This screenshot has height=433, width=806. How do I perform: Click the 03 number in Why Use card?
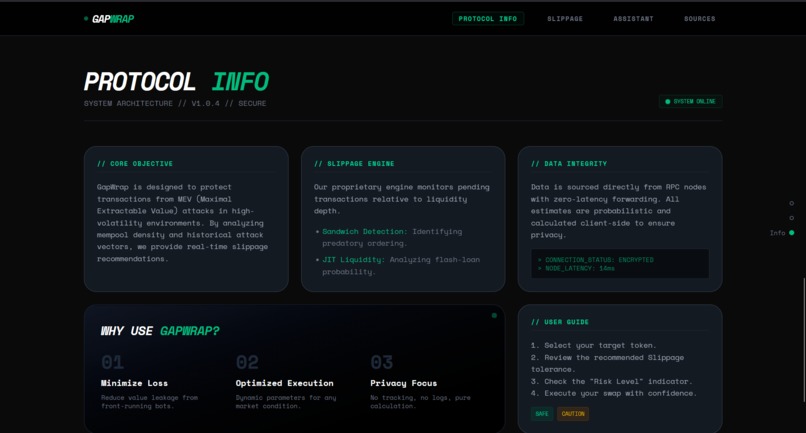coord(382,363)
